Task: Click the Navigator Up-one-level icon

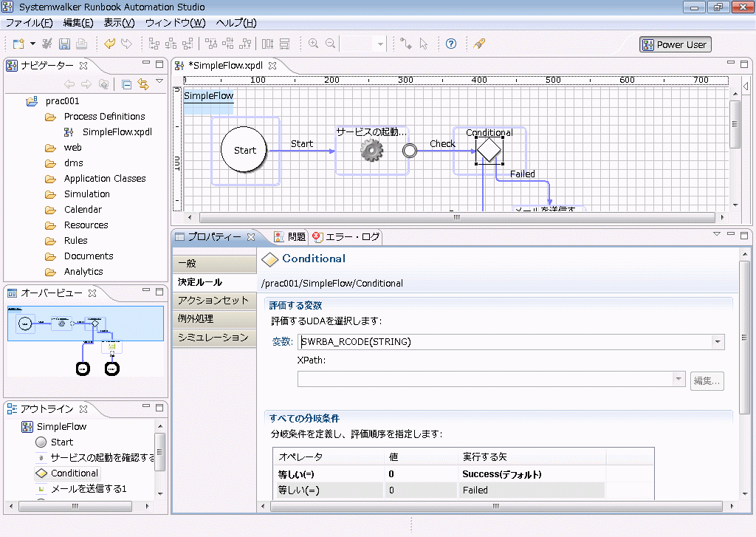Action: point(103,84)
